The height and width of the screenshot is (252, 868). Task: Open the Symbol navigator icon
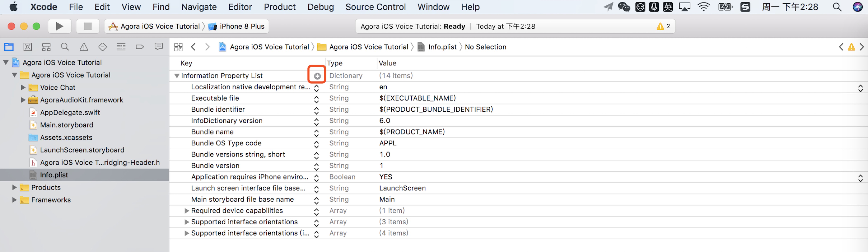pos(46,47)
